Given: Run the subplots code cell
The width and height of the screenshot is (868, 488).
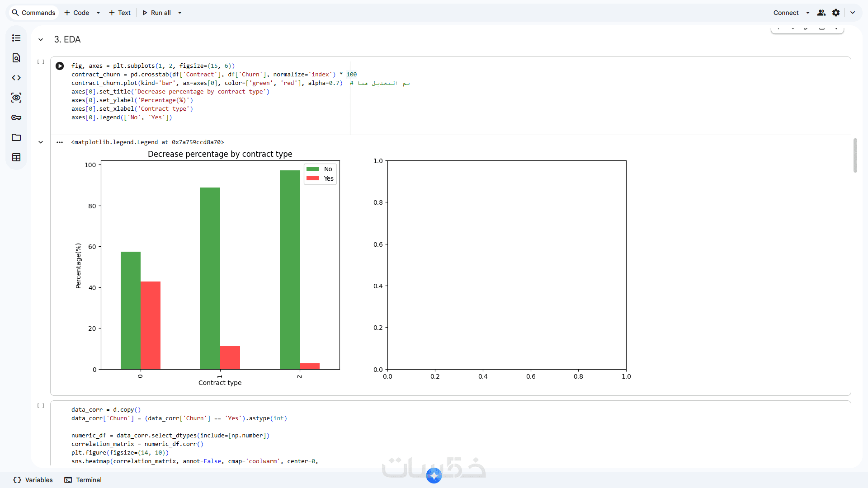Looking at the screenshot, I should click(x=60, y=66).
